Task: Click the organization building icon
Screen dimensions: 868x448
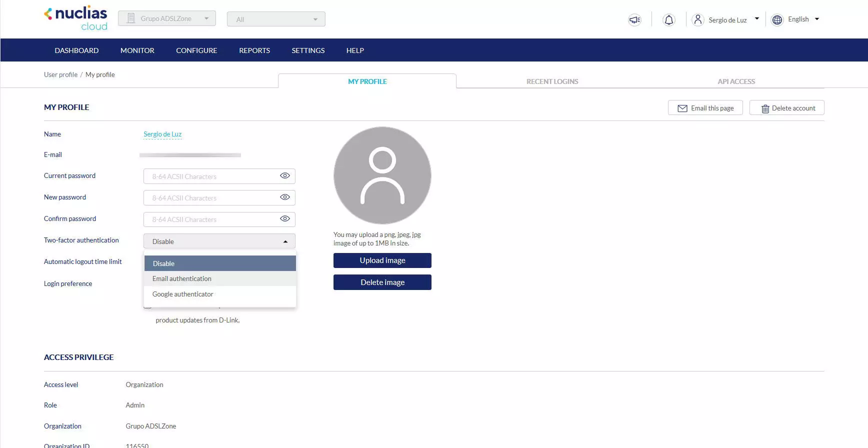Action: coord(131,18)
